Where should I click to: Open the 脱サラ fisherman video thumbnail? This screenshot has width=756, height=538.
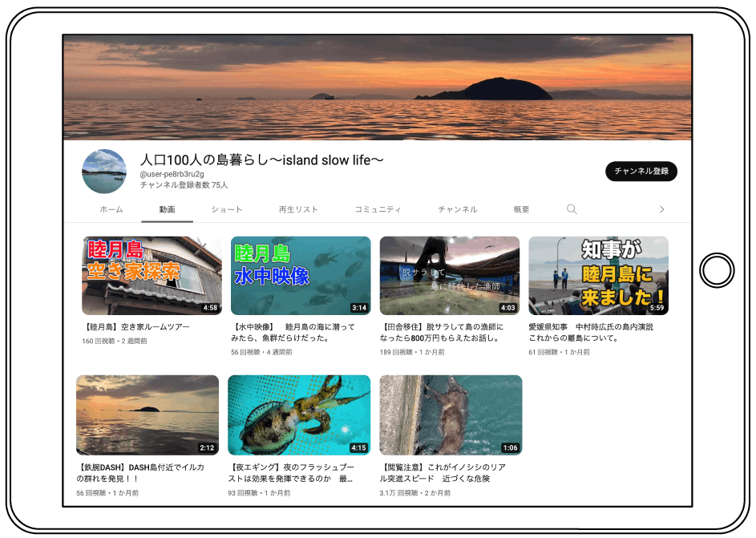[x=449, y=275]
